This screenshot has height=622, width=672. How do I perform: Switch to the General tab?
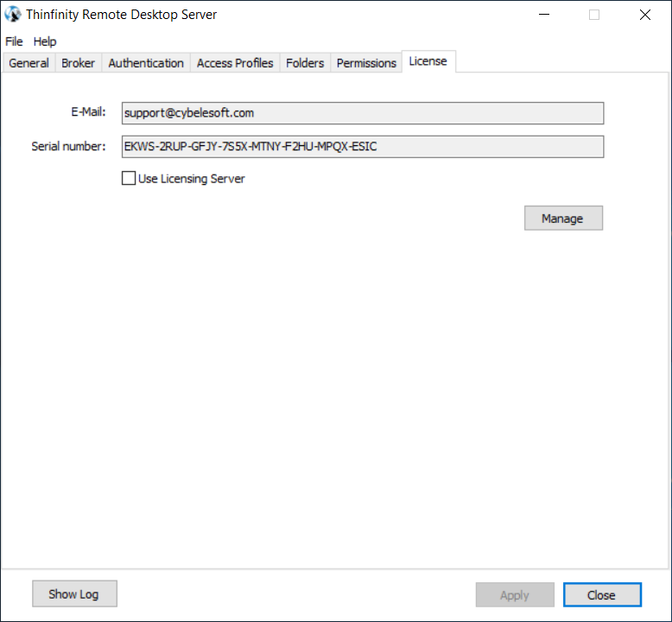[x=29, y=63]
